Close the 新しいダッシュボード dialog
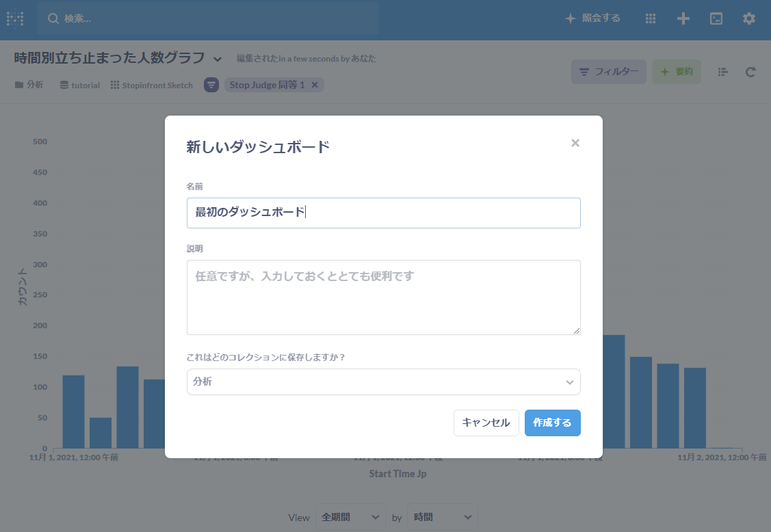 (575, 143)
